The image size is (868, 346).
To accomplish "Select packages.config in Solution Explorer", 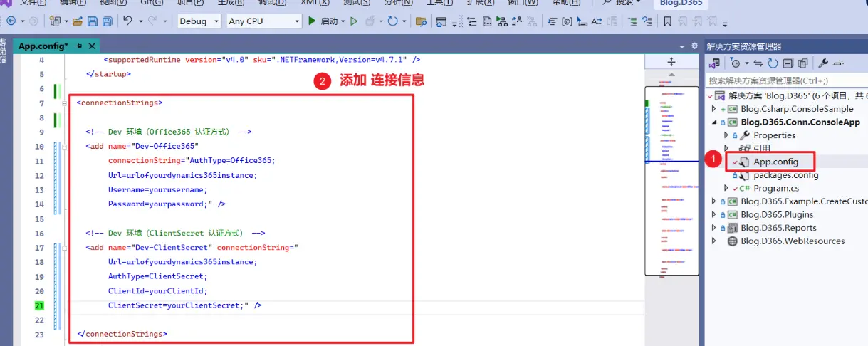I will (x=785, y=175).
